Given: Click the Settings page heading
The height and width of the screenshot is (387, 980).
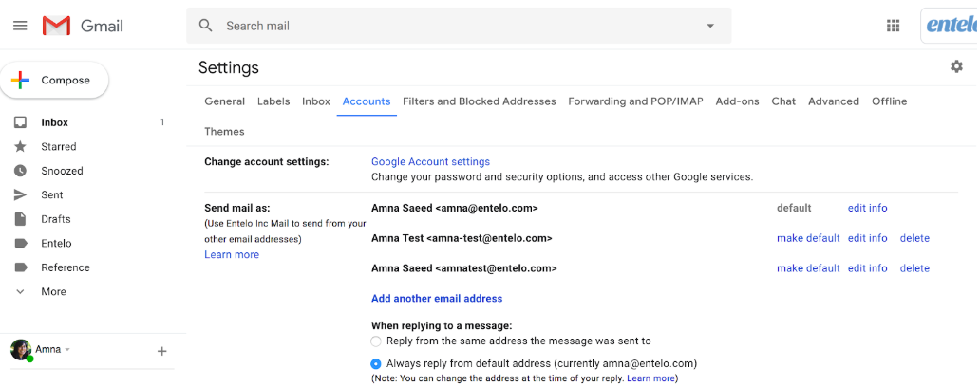Looking at the screenshot, I should coord(228,67).
